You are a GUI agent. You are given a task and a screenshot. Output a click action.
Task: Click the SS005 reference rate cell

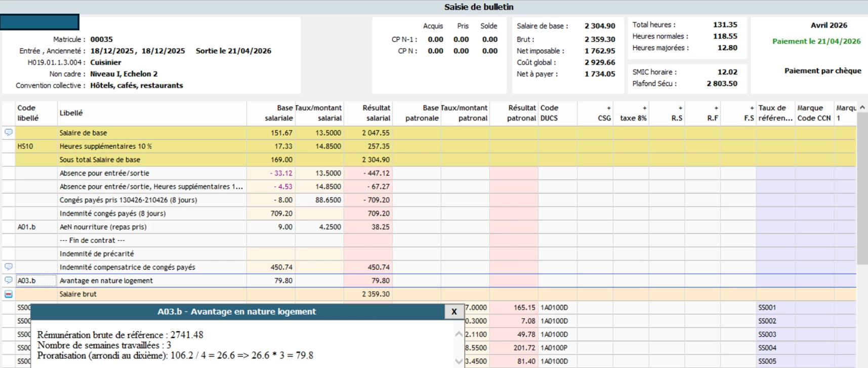pos(775,361)
